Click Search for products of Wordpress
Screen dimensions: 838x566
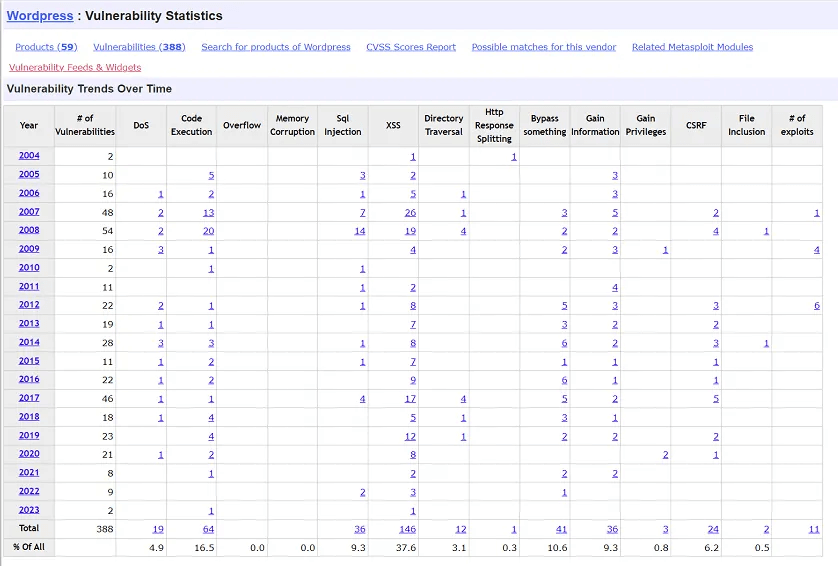(x=276, y=47)
